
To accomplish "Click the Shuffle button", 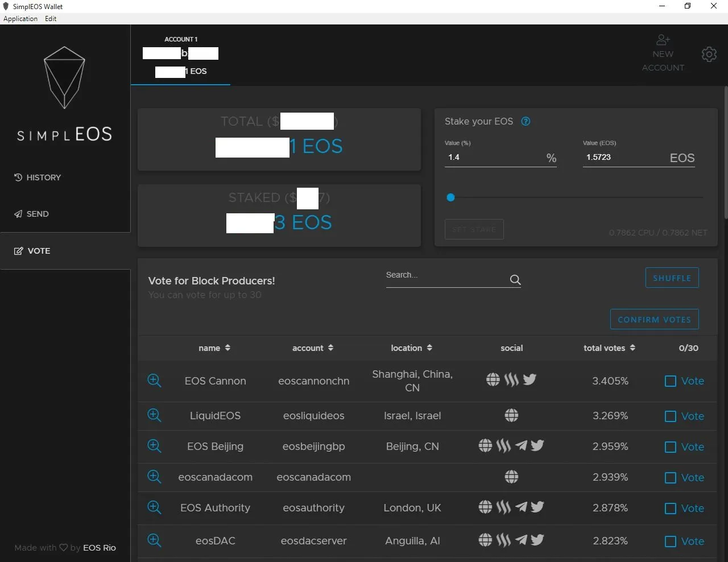I will click(672, 278).
